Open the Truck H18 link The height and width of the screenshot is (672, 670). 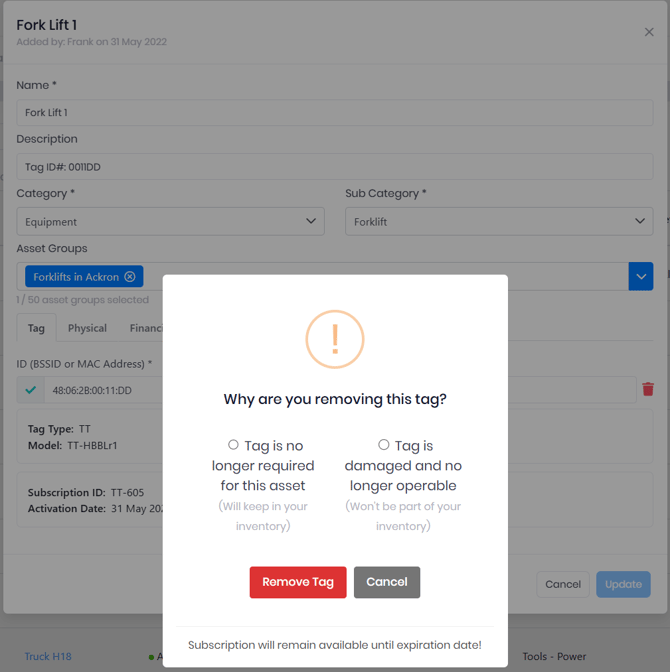[x=48, y=656]
